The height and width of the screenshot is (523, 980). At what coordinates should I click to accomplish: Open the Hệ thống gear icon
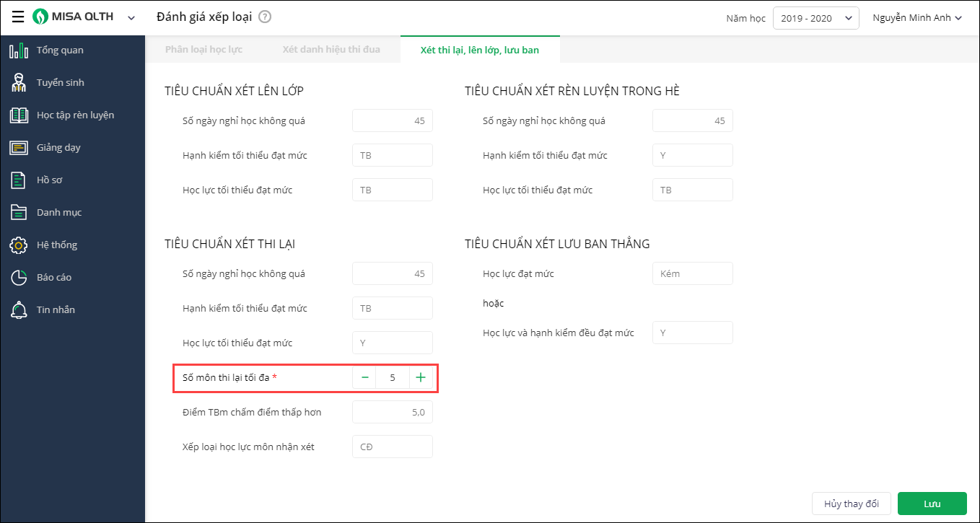pos(19,245)
